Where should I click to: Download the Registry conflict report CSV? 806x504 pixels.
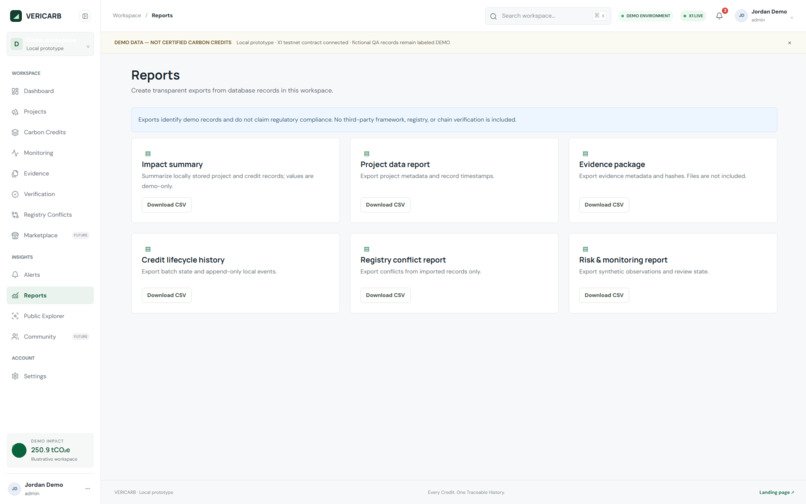click(385, 295)
